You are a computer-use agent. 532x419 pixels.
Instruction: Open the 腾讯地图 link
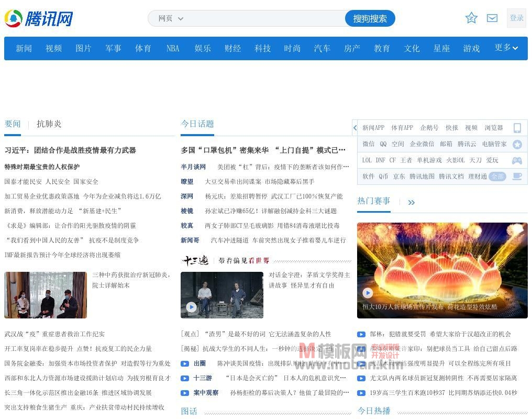click(x=422, y=177)
